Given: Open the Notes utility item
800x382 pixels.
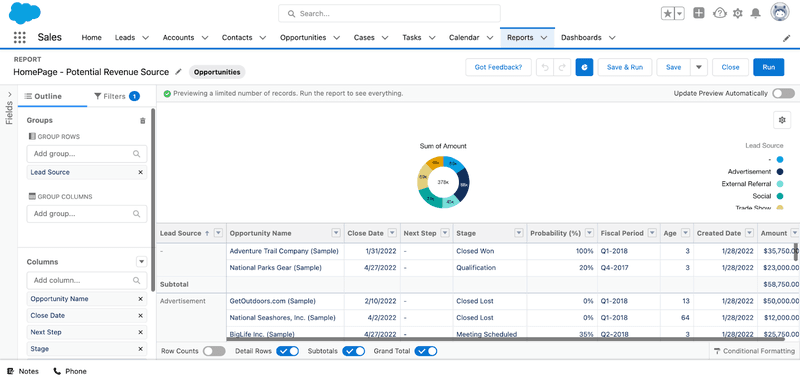Looking at the screenshot, I should [x=23, y=371].
